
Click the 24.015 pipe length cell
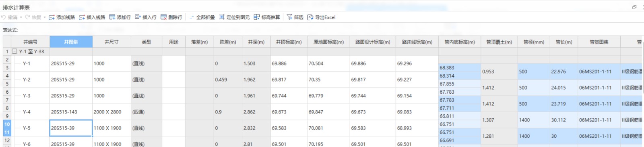click(x=564, y=88)
